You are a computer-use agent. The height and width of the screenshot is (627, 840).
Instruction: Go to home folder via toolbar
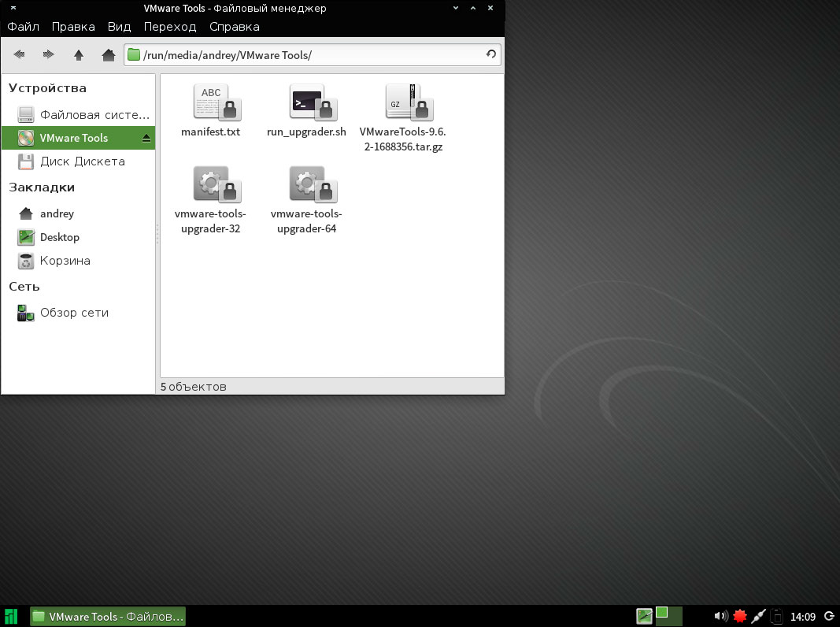click(x=109, y=54)
